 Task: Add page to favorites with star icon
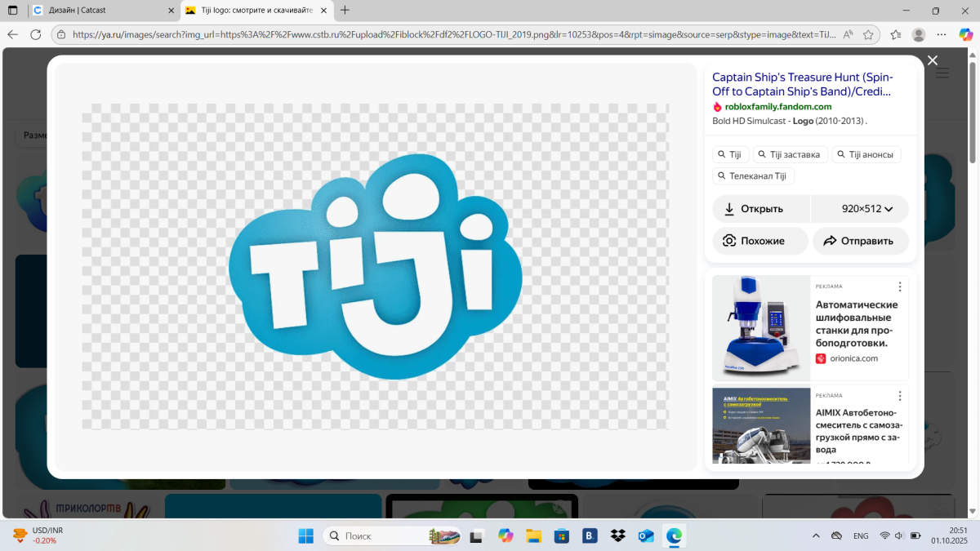868,34
